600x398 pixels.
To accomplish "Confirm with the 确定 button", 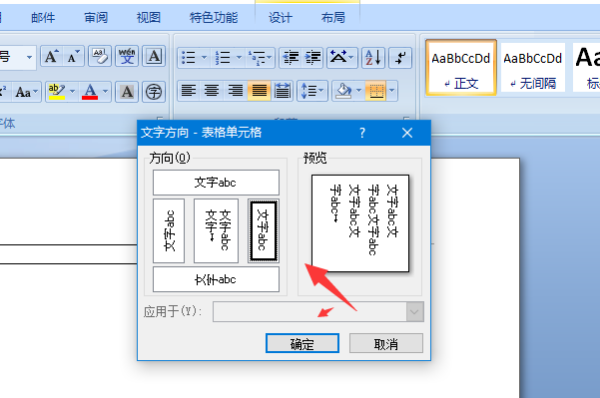I will pyautogui.click(x=302, y=343).
